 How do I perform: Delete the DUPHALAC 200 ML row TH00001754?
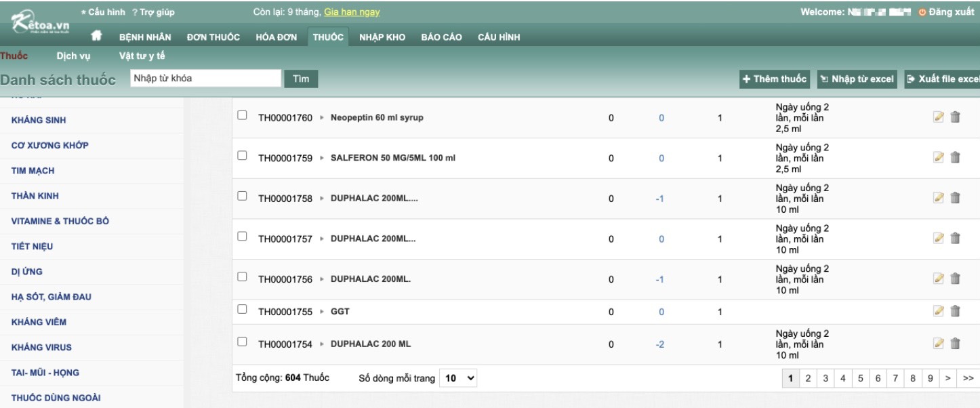click(955, 343)
